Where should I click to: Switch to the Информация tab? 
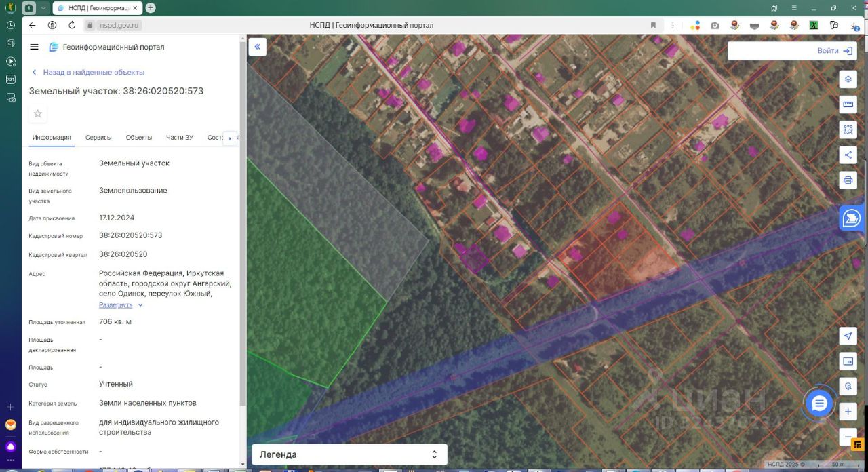pos(52,138)
